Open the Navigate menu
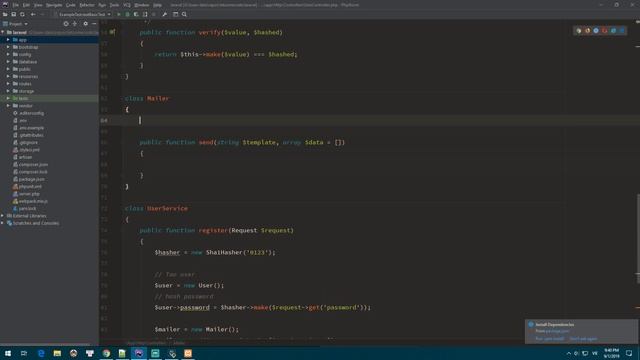The height and width of the screenshot is (360, 640). click(54, 5)
